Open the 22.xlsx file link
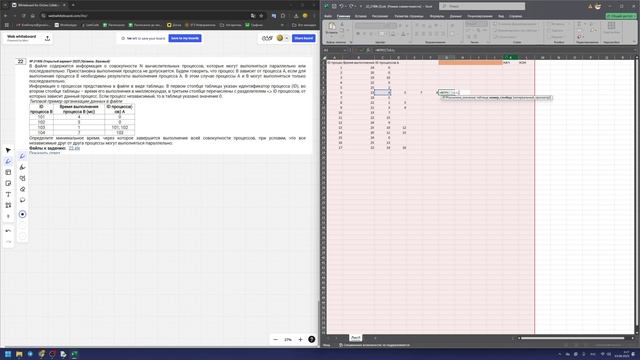The width and height of the screenshot is (640, 360). pos(74,148)
